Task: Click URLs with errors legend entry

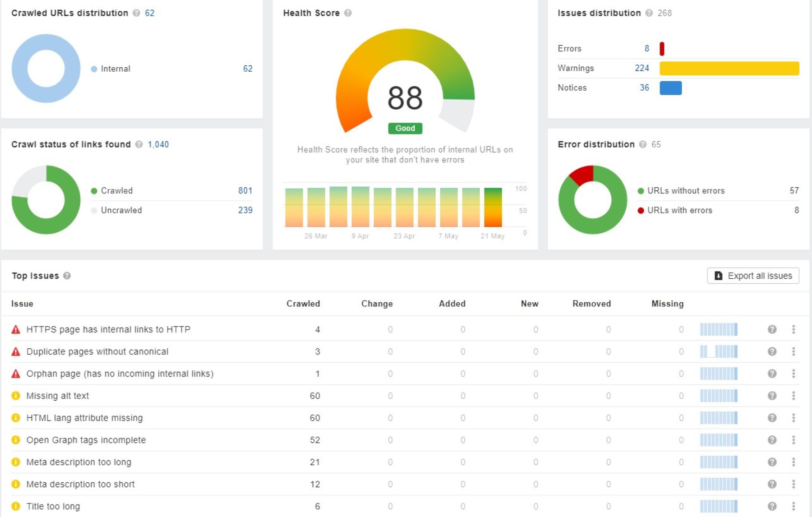Action: pyautogui.click(x=675, y=210)
